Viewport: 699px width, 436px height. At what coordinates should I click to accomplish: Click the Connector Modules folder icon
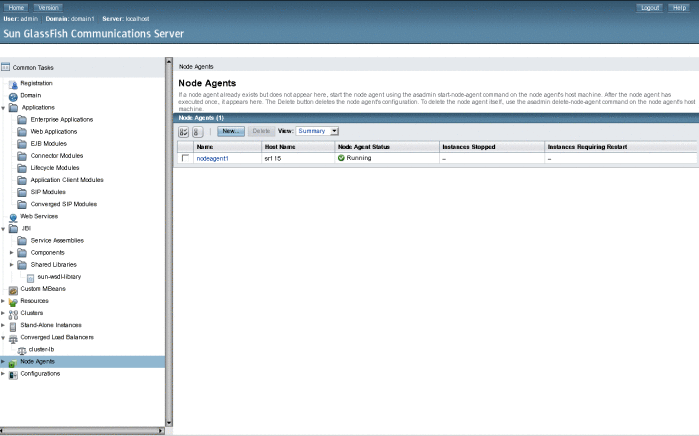click(x=22, y=156)
